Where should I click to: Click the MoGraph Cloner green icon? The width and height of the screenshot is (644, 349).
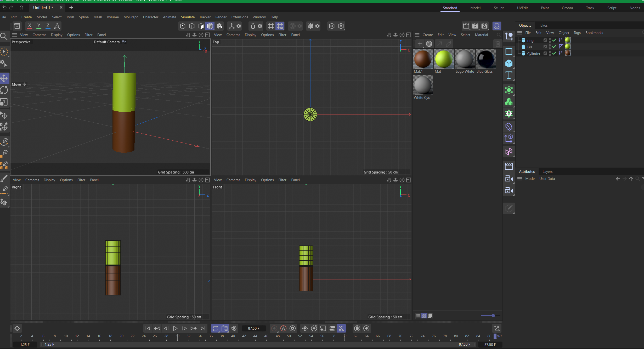pyautogui.click(x=509, y=102)
